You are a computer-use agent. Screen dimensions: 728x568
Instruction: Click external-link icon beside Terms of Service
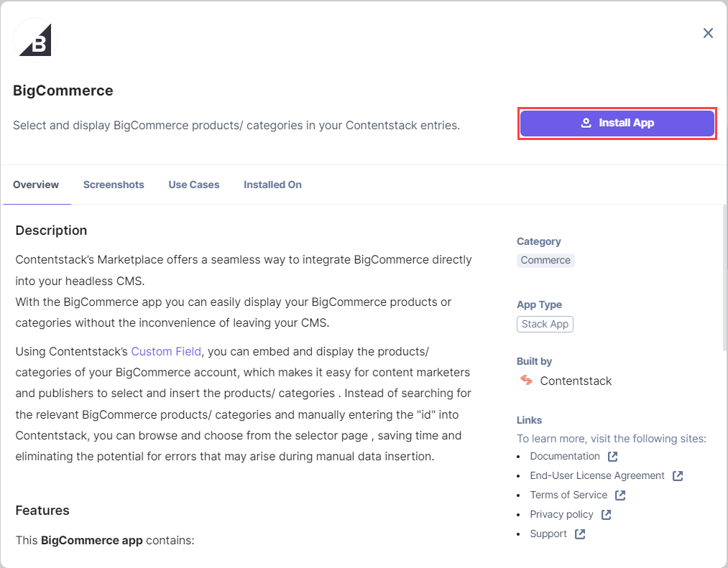[x=620, y=495]
